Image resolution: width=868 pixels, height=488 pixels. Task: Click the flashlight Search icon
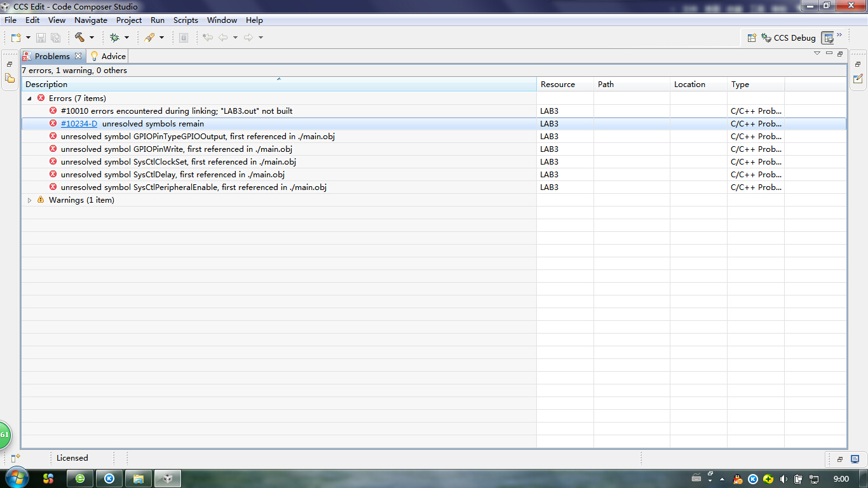click(149, 38)
